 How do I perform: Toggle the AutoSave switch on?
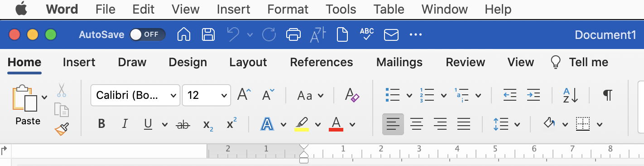click(x=147, y=34)
